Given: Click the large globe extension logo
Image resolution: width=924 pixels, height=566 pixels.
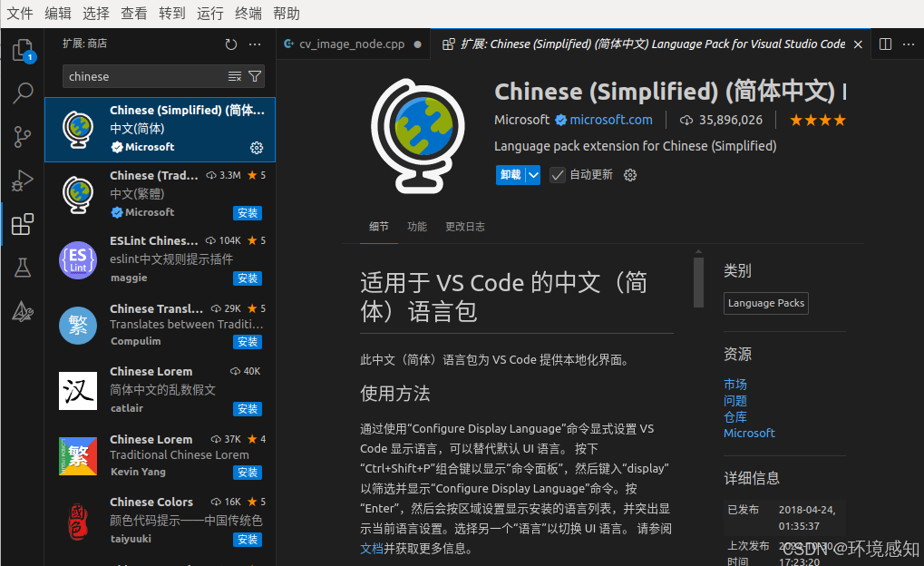Looking at the screenshot, I should tap(417, 136).
